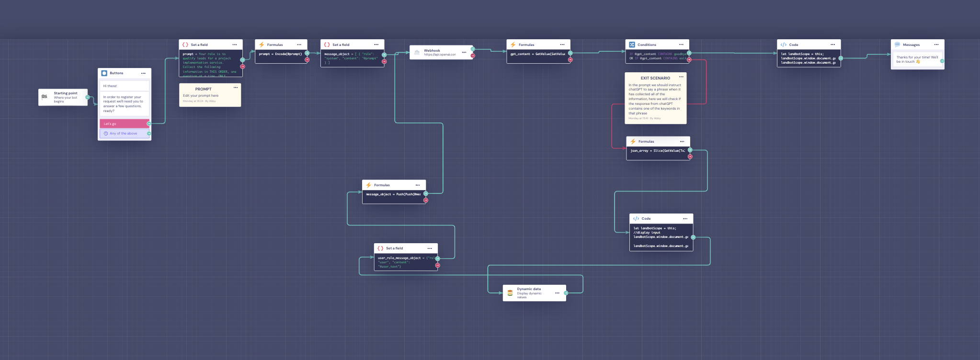Click the Starting point green output connector
980x360 pixels.
click(87, 97)
